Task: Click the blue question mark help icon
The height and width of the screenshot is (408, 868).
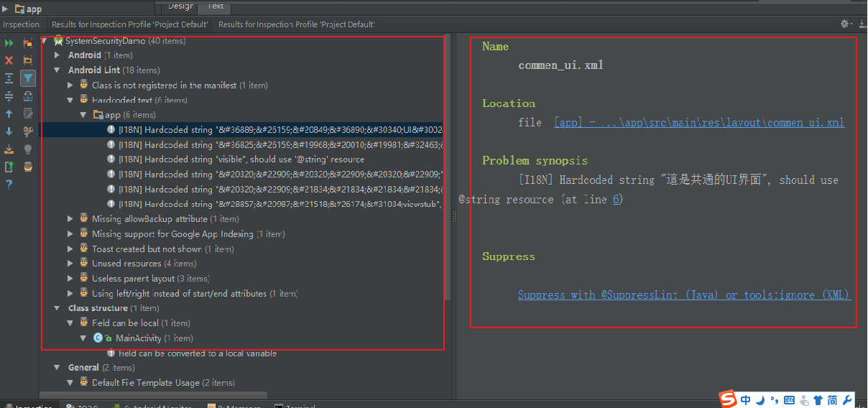Action: coord(9,185)
